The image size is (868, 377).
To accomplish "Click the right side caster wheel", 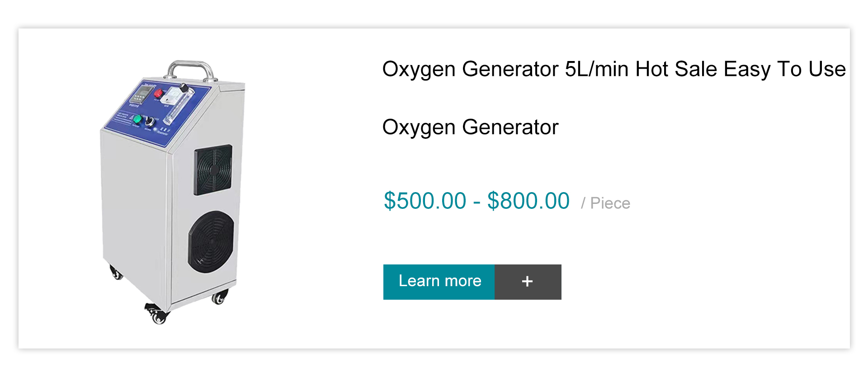I will (219, 297).
